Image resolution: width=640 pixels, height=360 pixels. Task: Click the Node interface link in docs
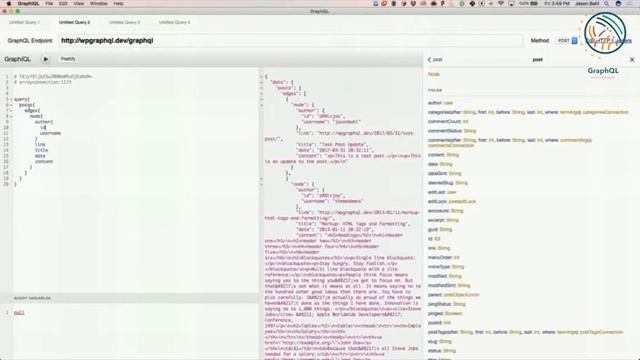433,74
